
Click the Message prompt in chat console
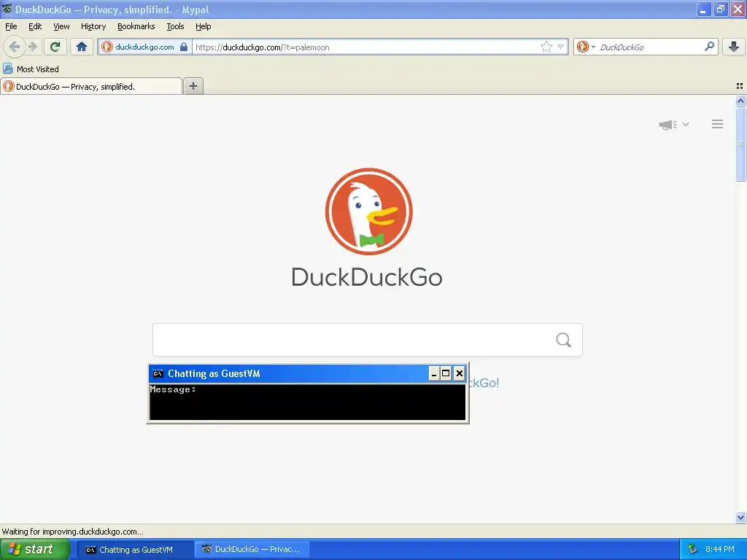(x=172, y=389)
